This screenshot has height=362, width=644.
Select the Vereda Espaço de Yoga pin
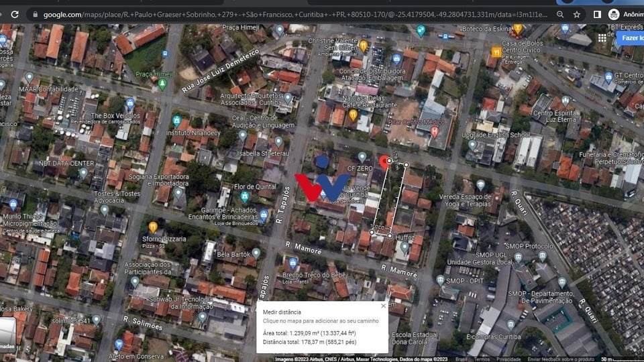(480, 186)
